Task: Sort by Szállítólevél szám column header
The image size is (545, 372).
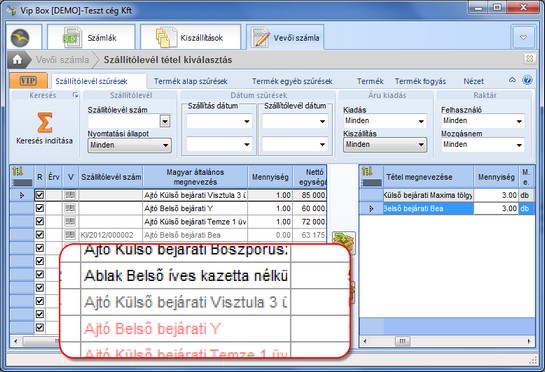Action: 111,177
